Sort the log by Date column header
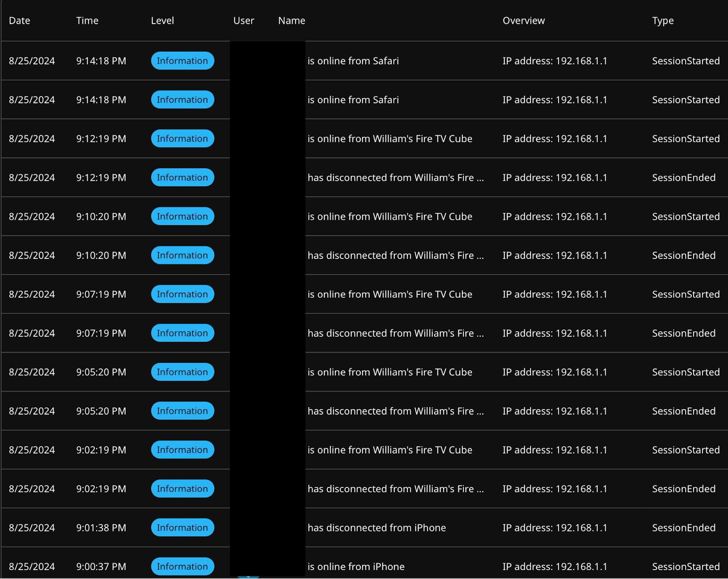Image resolution: width=728 pixels, height=579 pixels. (x=20, y=21)
